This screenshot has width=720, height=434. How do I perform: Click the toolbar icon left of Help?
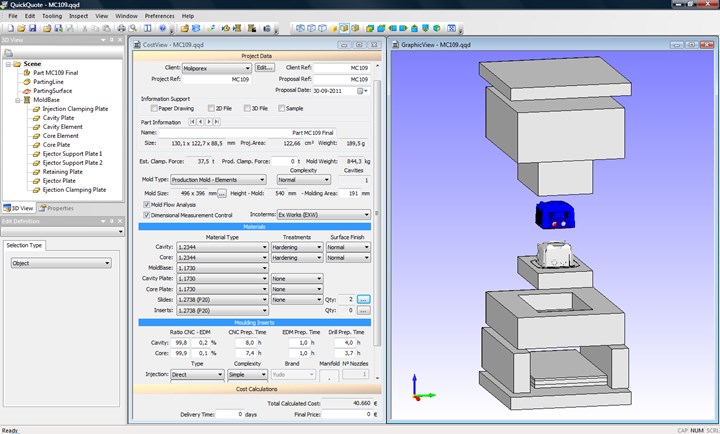click(147, 28)
